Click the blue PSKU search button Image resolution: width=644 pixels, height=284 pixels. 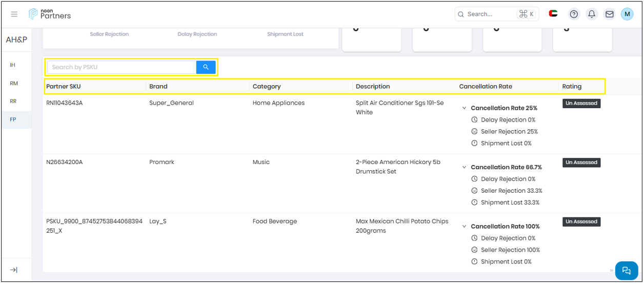click(206, 67)
